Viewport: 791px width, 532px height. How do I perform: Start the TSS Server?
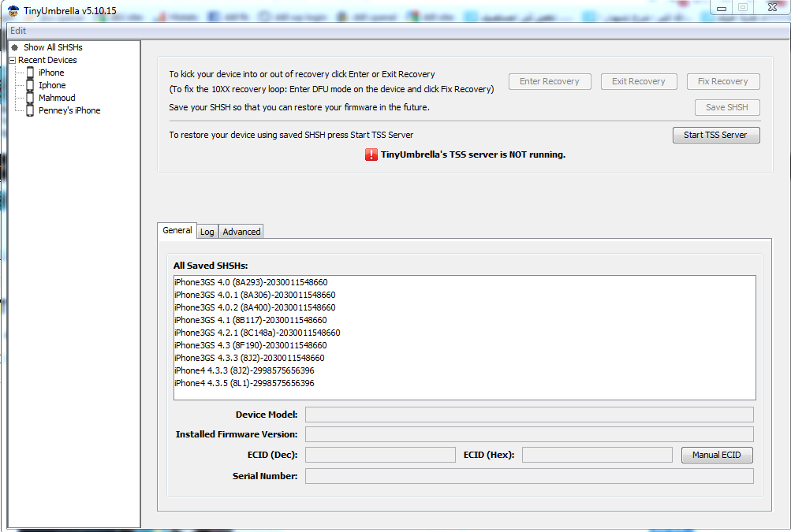pos(716,135)
